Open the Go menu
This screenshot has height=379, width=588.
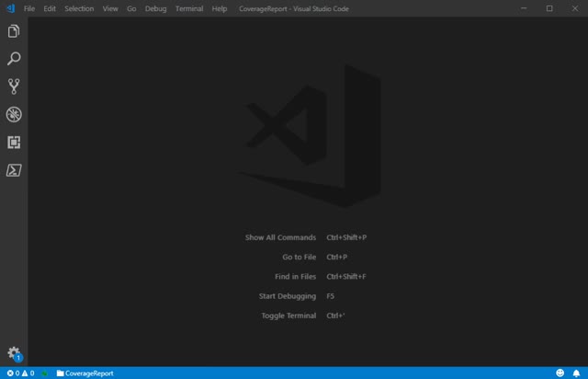[131, 8]
